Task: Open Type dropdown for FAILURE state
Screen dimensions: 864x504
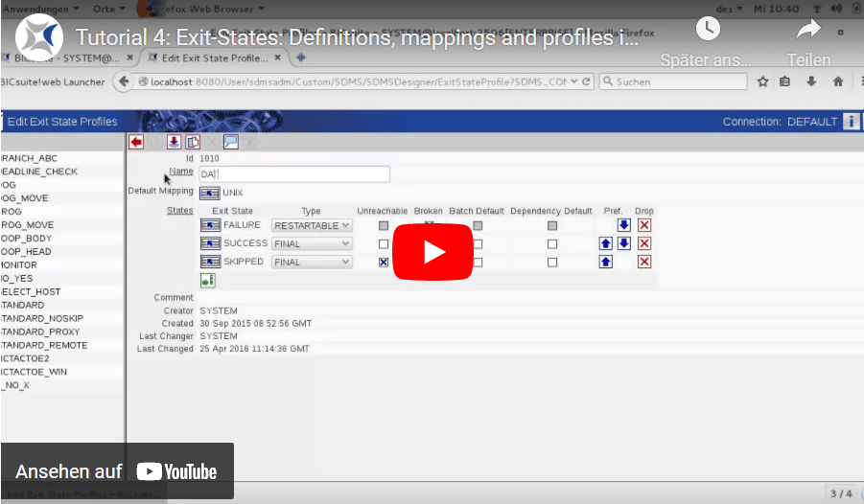Action: point(312,225)
